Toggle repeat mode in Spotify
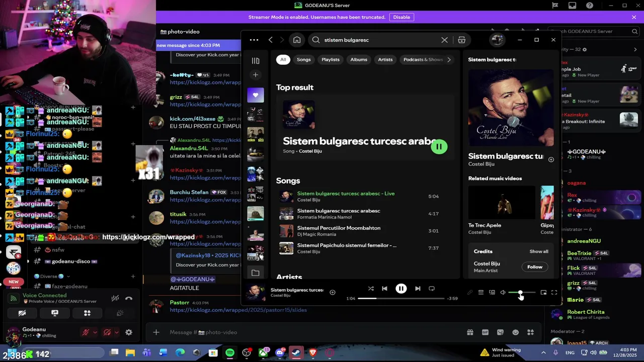Screen dimensions: 644x362 tap(432, 289)
